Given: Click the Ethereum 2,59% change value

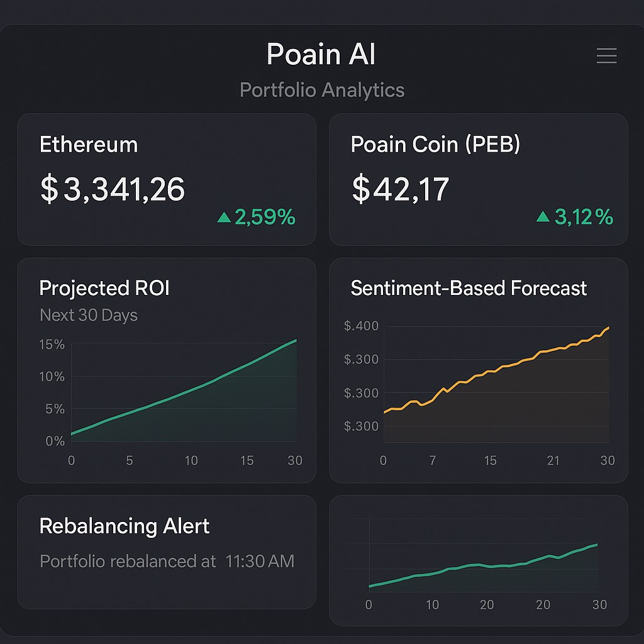Looking at the screenshot, I should pyautogui.click(x=265, y=218).
